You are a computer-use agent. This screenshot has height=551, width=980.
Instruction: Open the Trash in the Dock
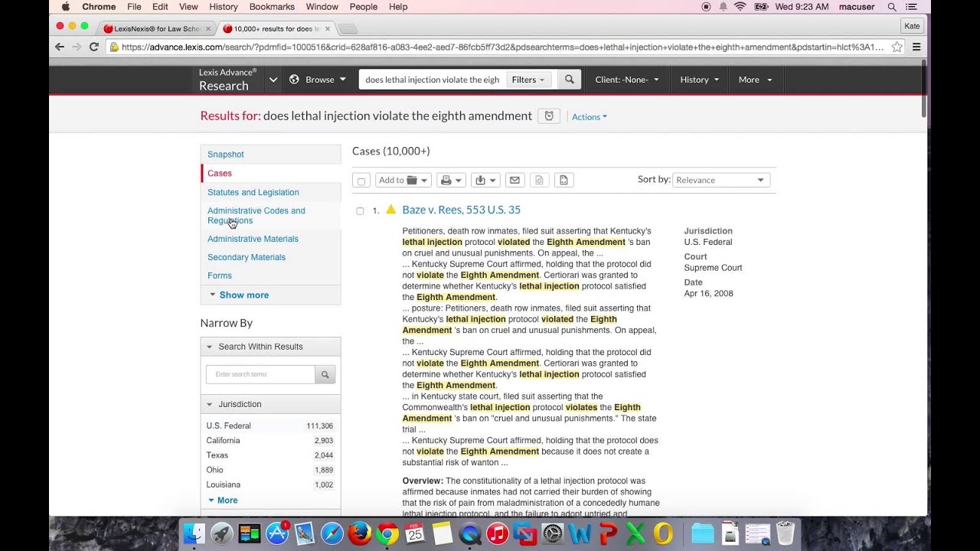[786, 533]
